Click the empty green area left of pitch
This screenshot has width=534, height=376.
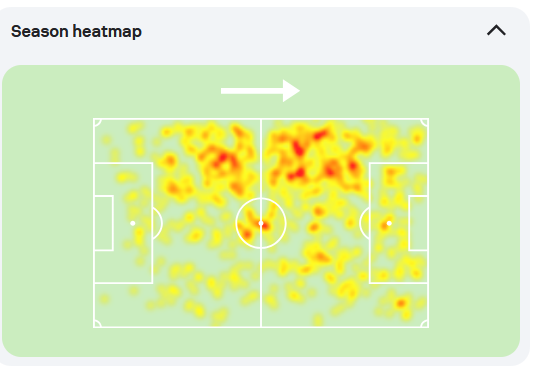pos(48,223)
